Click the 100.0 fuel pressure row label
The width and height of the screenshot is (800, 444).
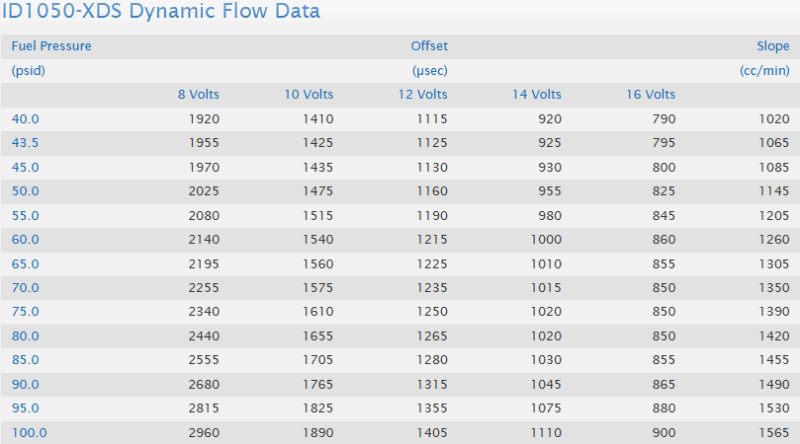29,433
